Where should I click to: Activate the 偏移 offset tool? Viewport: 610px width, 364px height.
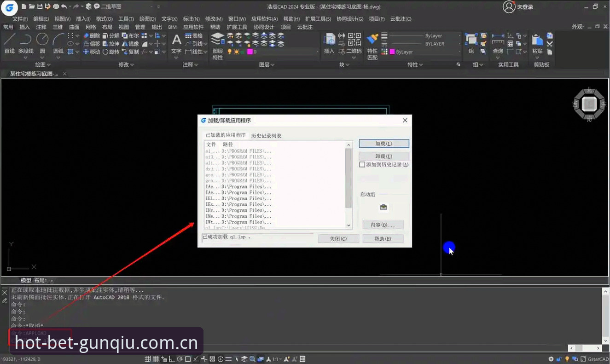pos(92,44)
